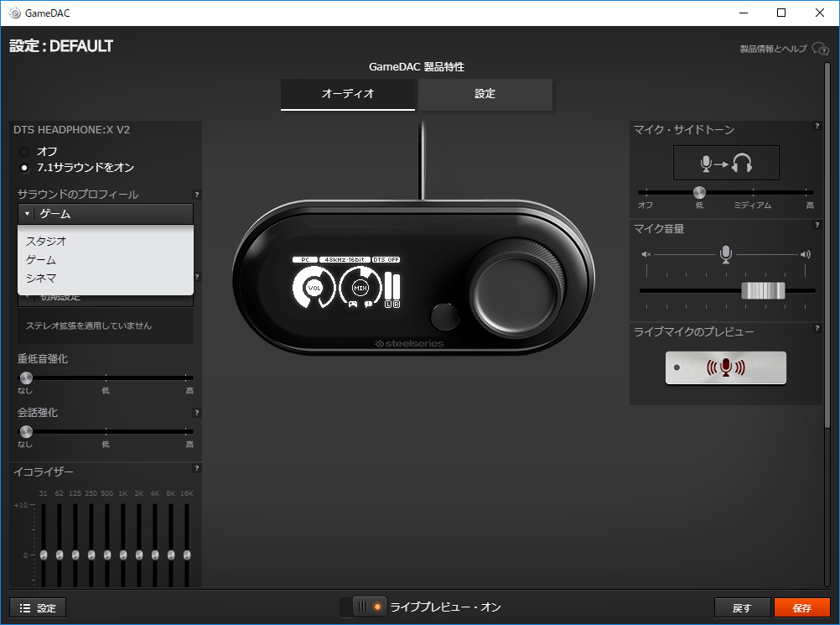The height and width of the screenshot is (625, 840).
Task: Click the volume knob on the GameDAC image
Action: (x=517, y=292)
